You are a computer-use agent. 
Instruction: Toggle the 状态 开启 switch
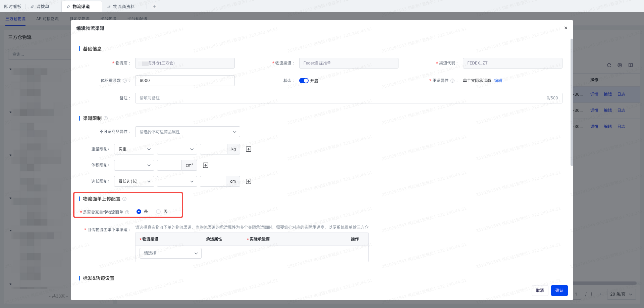coord(304,81)
